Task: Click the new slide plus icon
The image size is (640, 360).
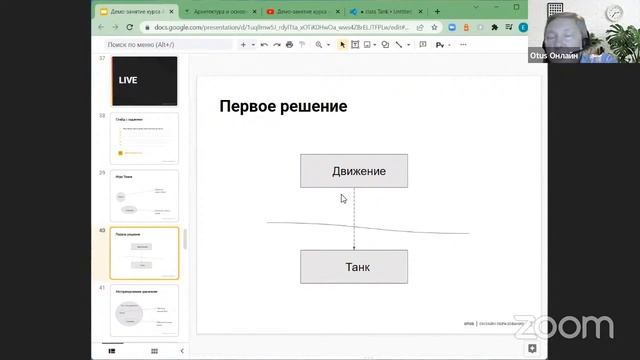Action: (243, 44)
